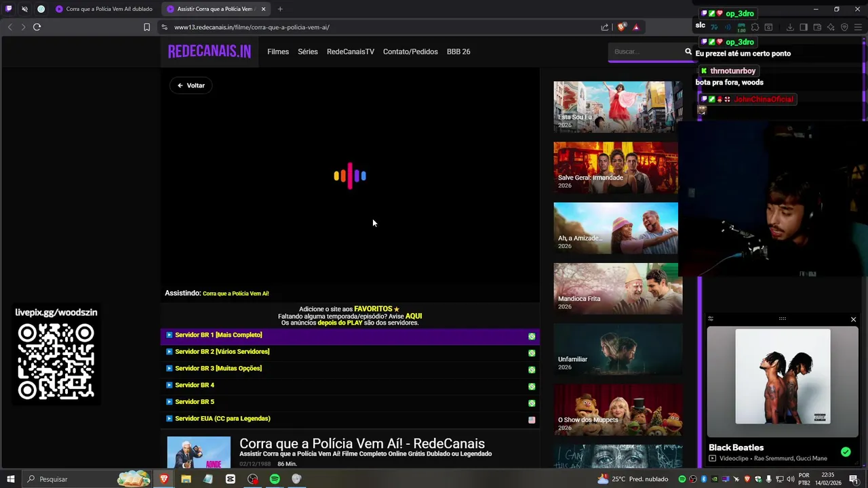Click the Black Beatles album cover
868x488 pixels.
coord(783,376)
